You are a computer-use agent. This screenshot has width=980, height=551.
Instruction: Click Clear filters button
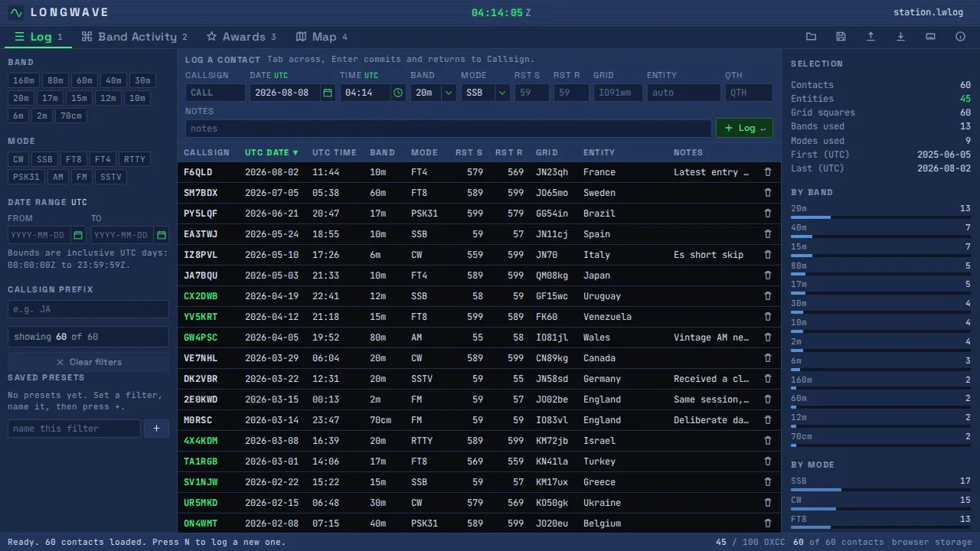88,362
